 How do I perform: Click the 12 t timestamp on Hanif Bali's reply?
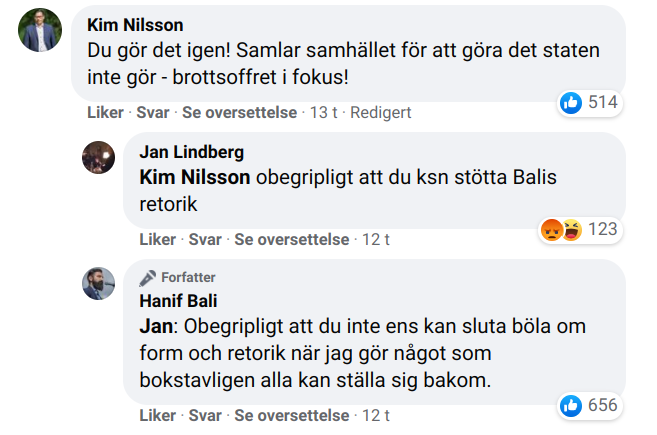click(x=375, y=415)
